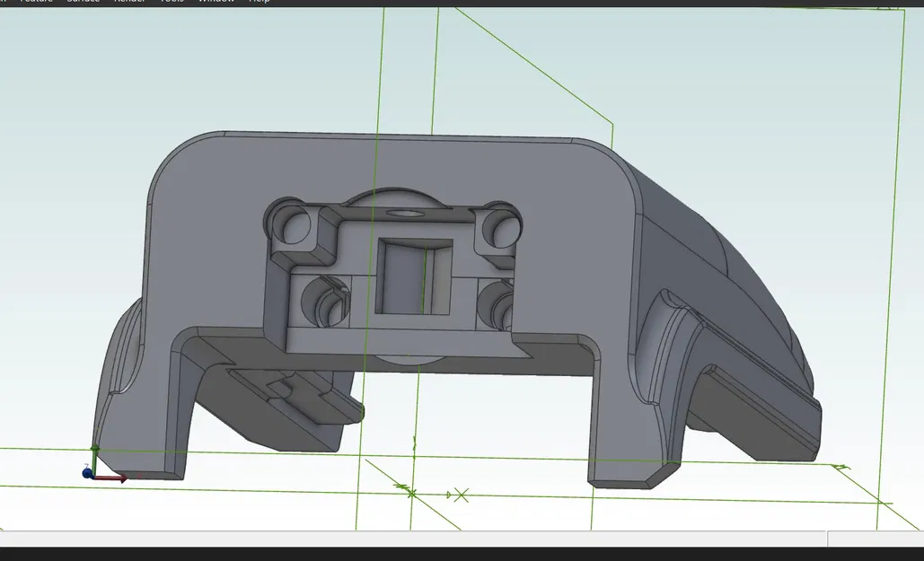Click the right screw boss on the model face

point(496,305)
